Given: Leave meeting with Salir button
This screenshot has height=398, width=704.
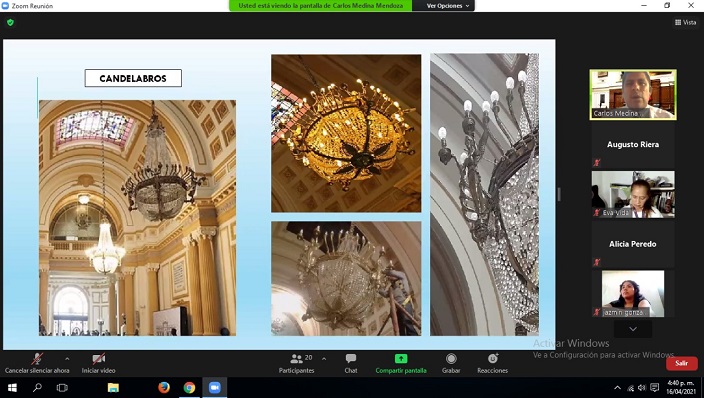Looking at the screenshot, I should click(x=682, y=363).
